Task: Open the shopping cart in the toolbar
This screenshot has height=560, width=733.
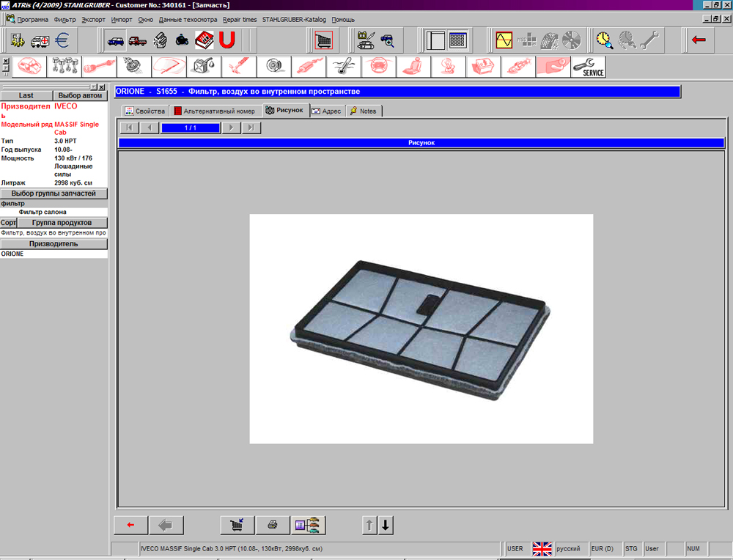Action: 323,40
